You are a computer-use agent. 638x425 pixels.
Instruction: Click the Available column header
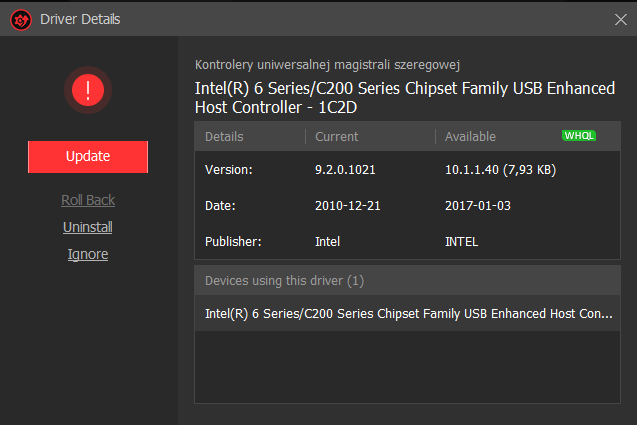tap(470, 137)
